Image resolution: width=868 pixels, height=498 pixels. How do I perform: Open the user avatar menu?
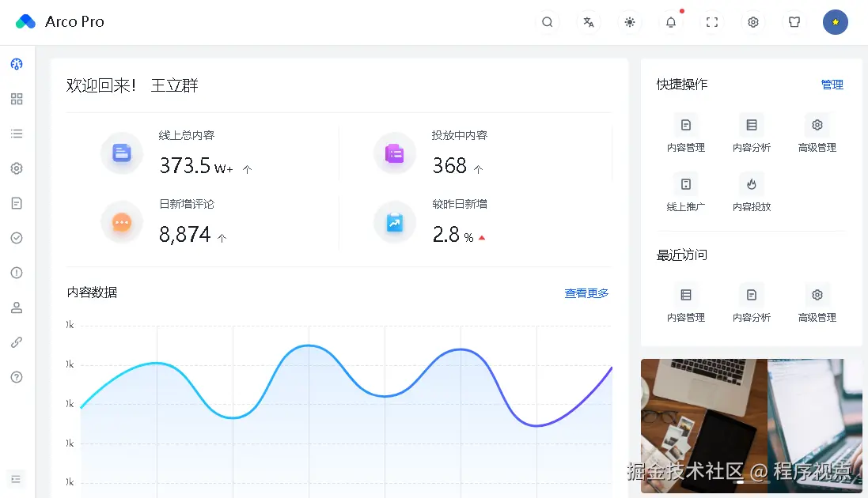click(836, 22)
